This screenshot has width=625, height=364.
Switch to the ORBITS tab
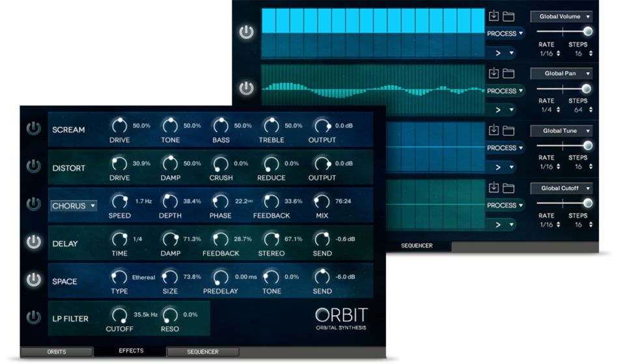tap(57, 352)
